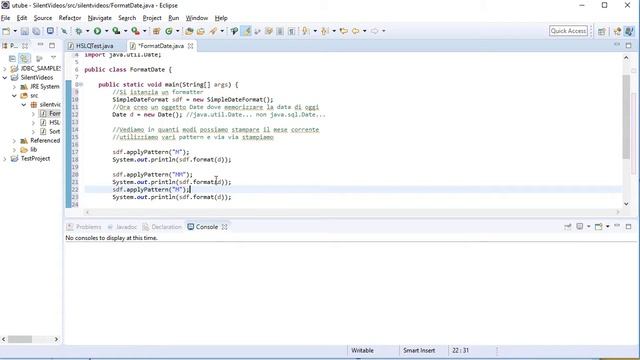Click the Save icon in toolbar

(x=24, y=31)
